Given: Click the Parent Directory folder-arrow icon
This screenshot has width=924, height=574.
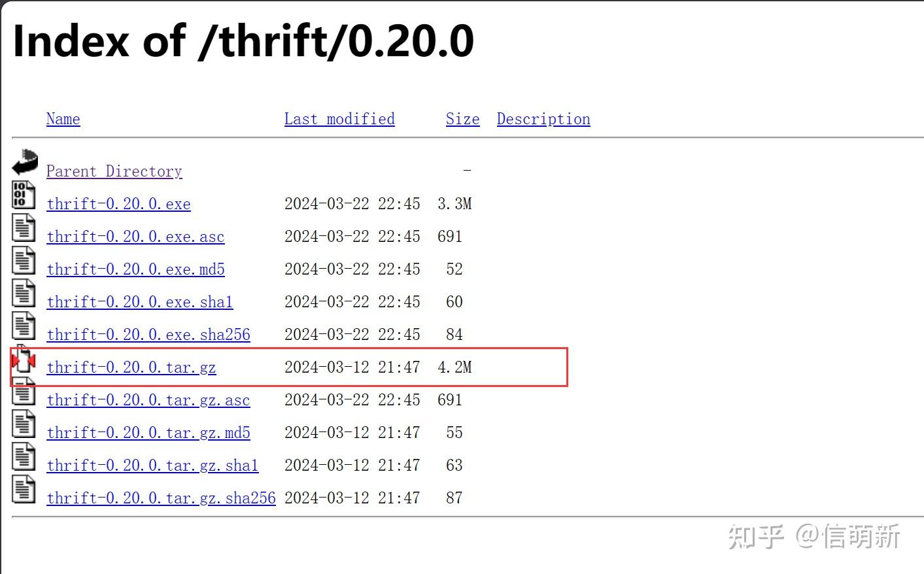Looking at the screenshot, I should click(24, 162).
